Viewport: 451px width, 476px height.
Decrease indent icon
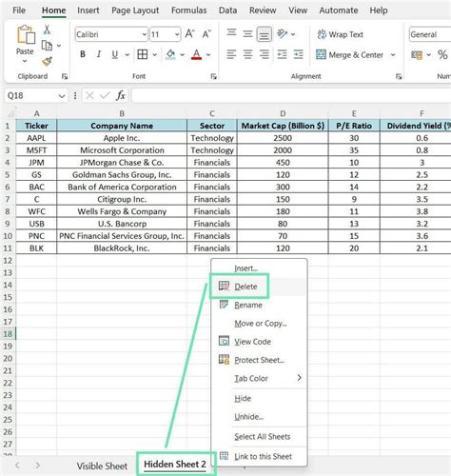pos(282,54)
